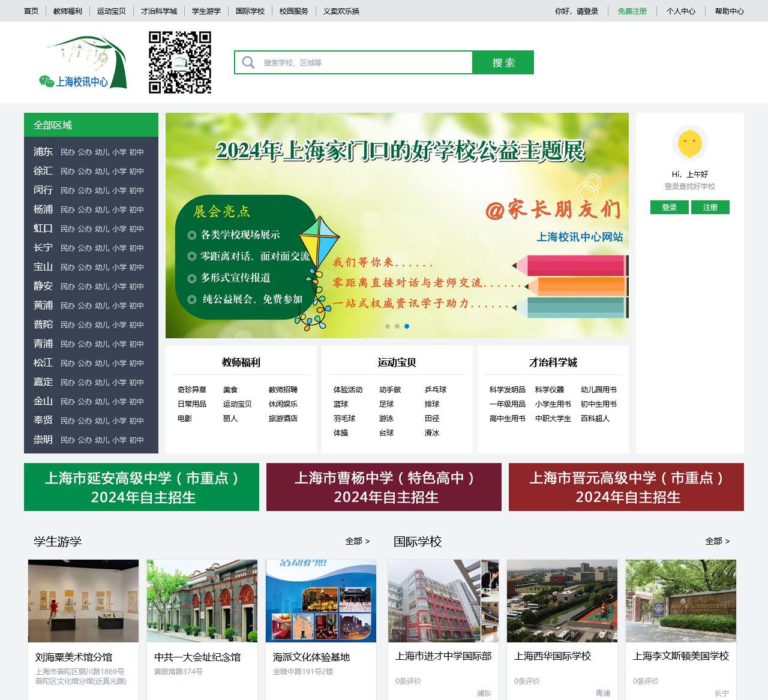Select 浦东 district in sidebar
This screenshot has width=768, height=700.
point(43,152)
